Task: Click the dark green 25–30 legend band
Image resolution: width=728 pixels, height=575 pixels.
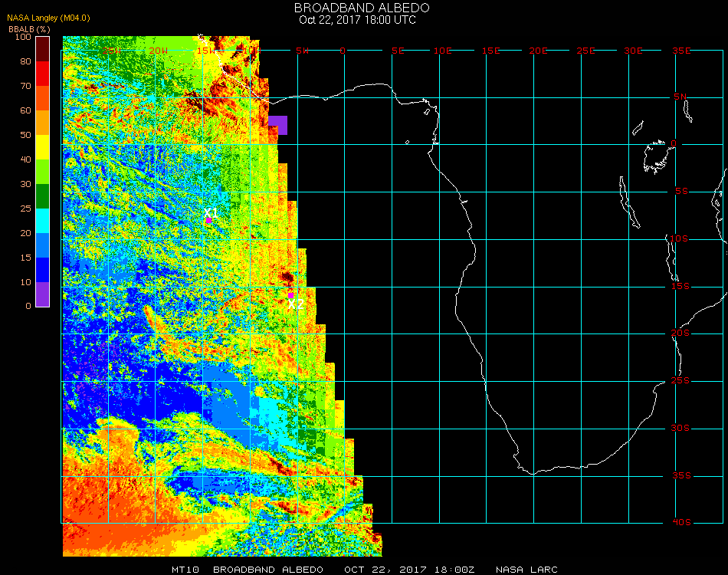Action: pyautogui.click(x=42, y=196)
